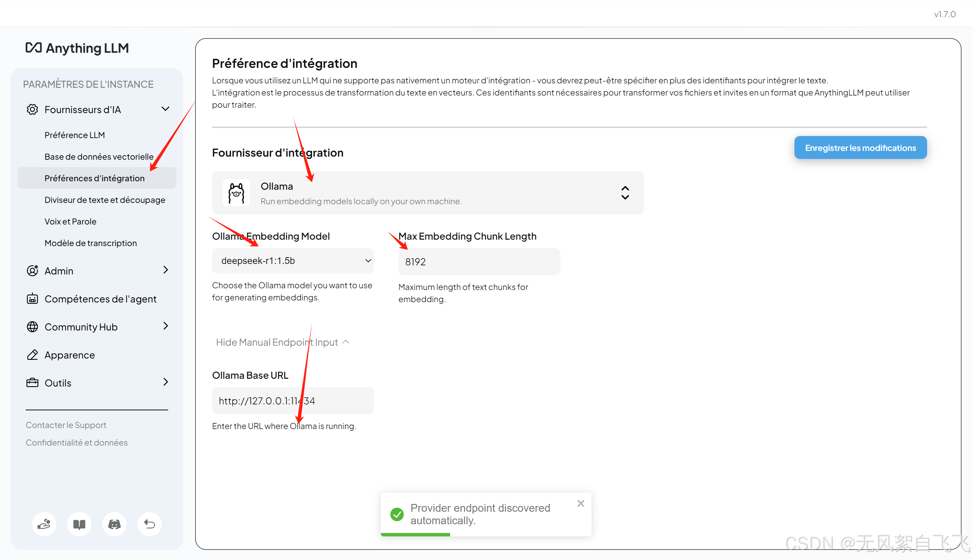The height and width of the screenshot is (560, 972).
Task: Click the support hand icon in footer
Action: click(44, 524)
